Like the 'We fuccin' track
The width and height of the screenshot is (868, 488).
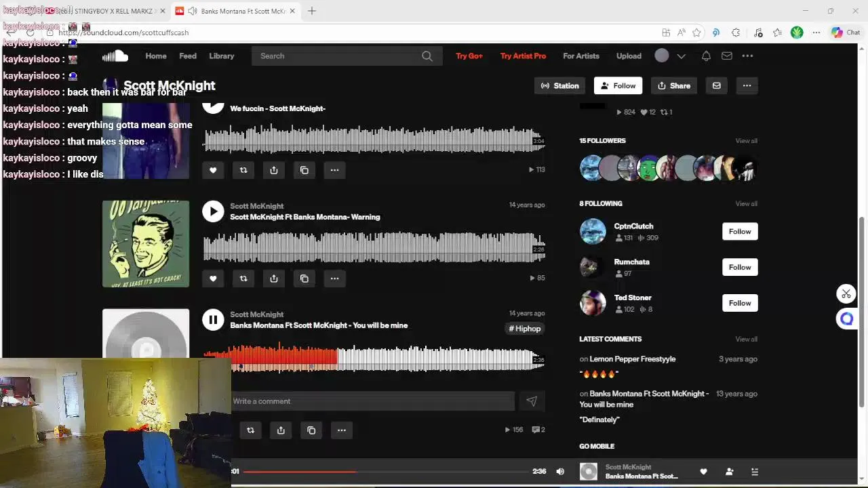point(213,170)
